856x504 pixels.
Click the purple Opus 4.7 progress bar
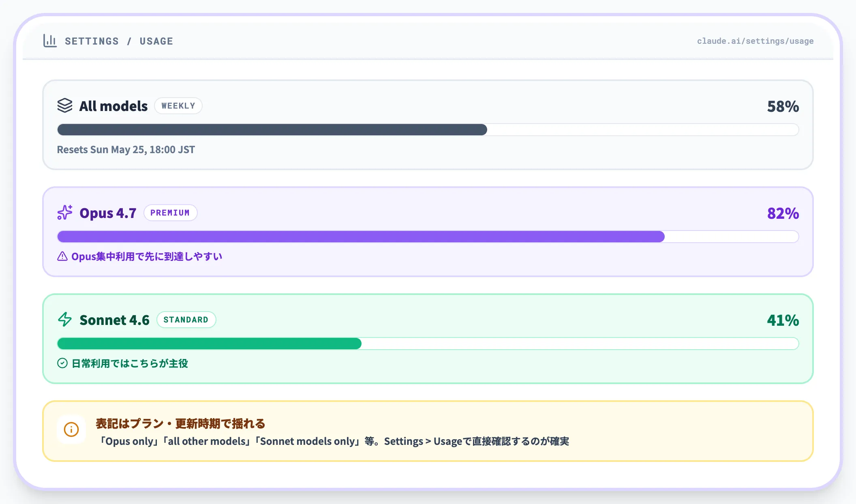coord(428,237)
